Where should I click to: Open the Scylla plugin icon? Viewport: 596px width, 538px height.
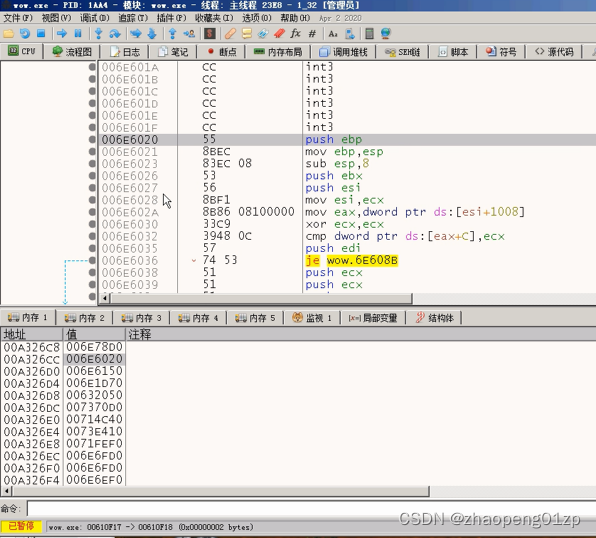pos(209,33)
